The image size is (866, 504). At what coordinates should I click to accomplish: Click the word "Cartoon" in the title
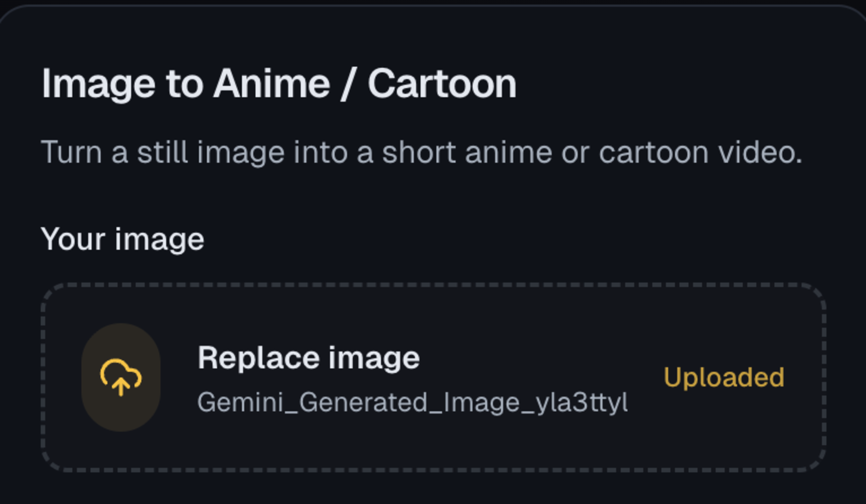442,84
